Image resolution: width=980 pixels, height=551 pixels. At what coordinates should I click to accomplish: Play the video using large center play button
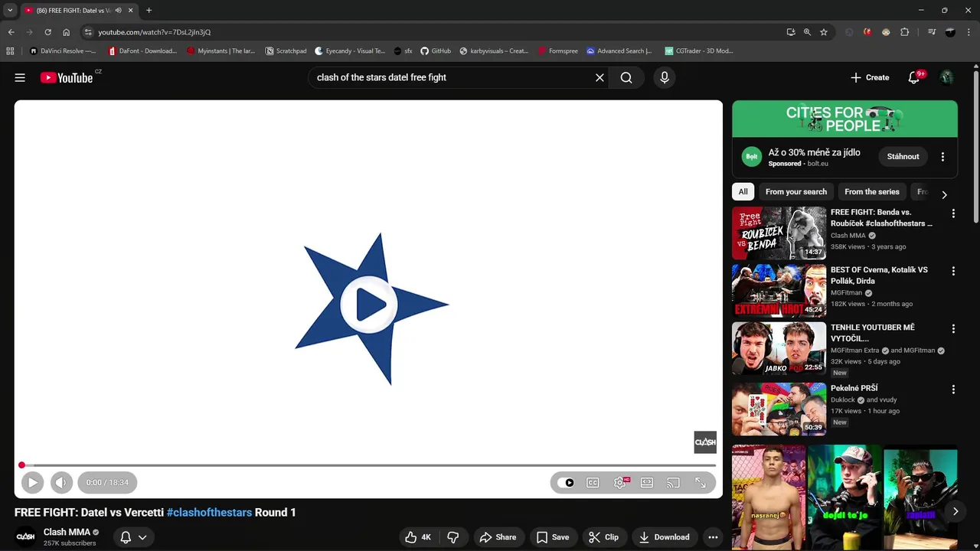point(370,305)
